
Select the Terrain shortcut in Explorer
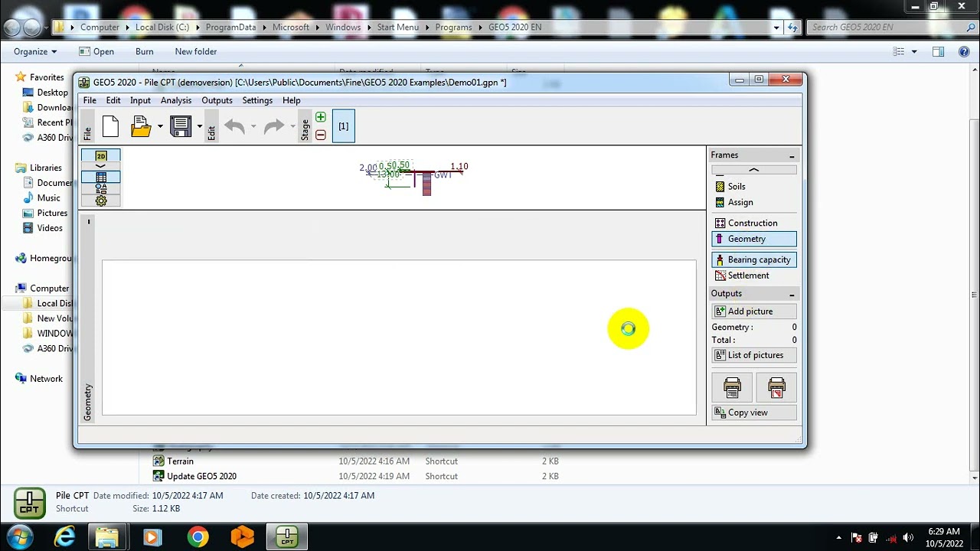point(180,461)
